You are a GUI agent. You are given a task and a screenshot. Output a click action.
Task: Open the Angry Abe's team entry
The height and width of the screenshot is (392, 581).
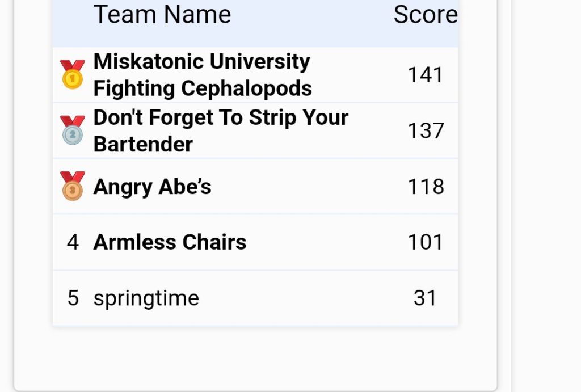point(152,187)
